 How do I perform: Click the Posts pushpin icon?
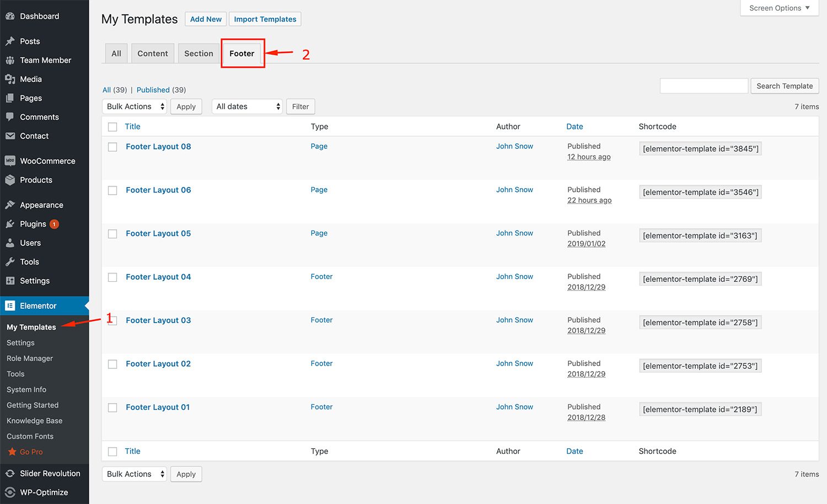[x=10, y=41]
